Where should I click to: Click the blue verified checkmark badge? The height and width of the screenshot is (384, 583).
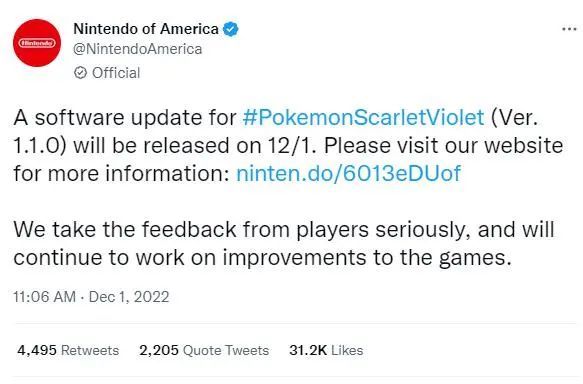click(231, 29)
